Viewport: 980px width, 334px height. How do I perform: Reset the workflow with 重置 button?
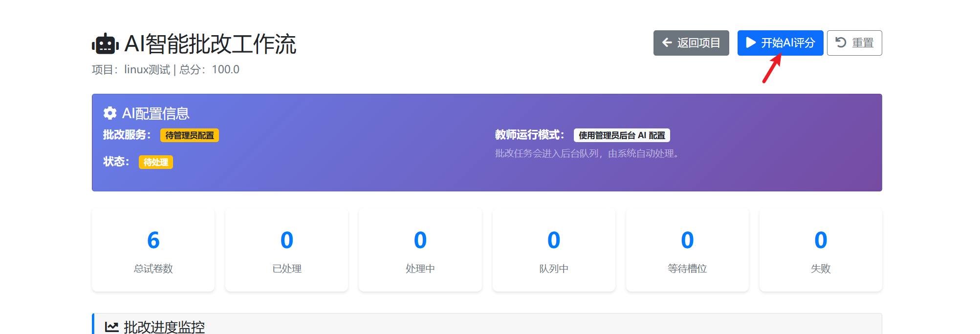pyautogui.click(x=854, y=43)
